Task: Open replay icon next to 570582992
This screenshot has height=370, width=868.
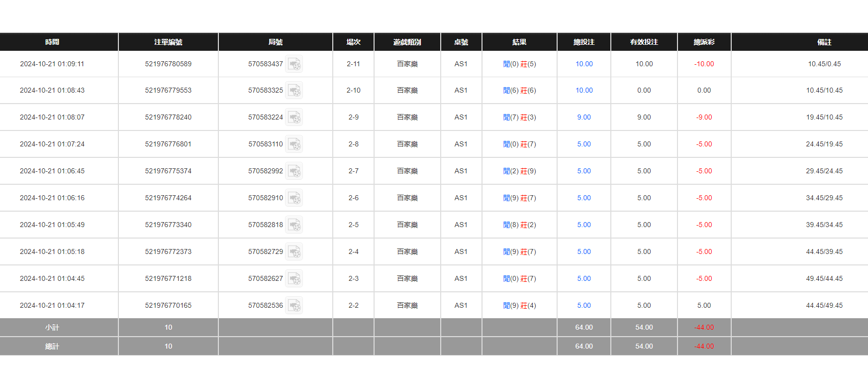Action: pyautogui.click(x=294, y=171)
